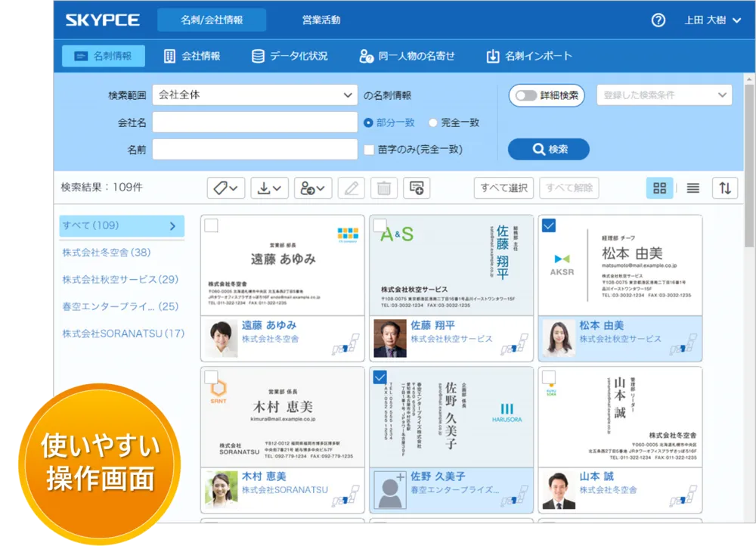Image resolution: width=756 pixels, height=546 pixels.
Task: Click the 名前 input field
Action: (255, 150)
